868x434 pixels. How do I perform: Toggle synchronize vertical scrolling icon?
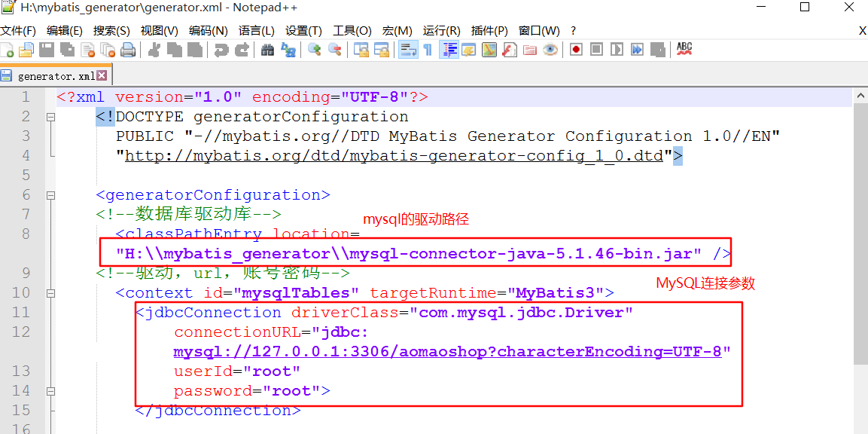(x=361, y=50)
